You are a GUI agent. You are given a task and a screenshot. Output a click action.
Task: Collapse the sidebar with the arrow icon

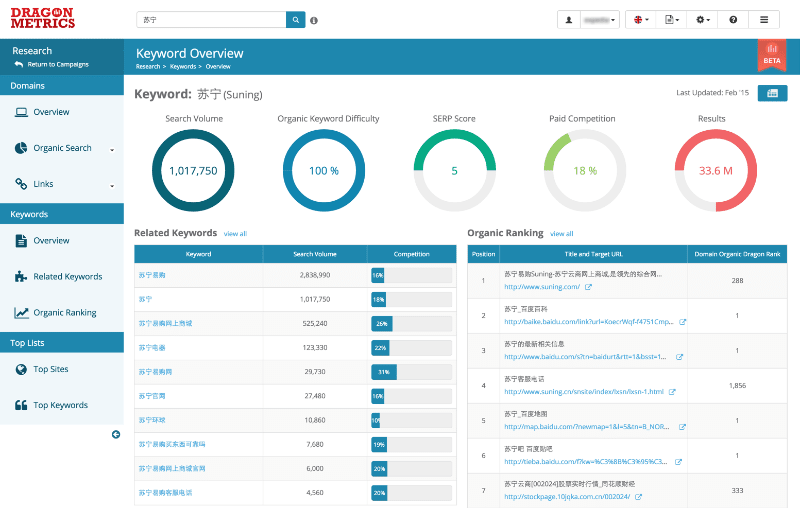[116, 434]
